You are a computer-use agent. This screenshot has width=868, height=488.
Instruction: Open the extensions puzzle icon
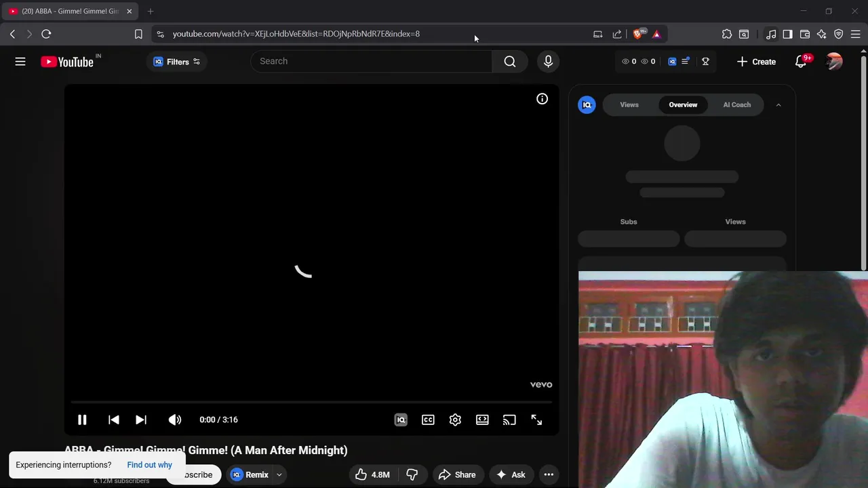click(727, 34)
